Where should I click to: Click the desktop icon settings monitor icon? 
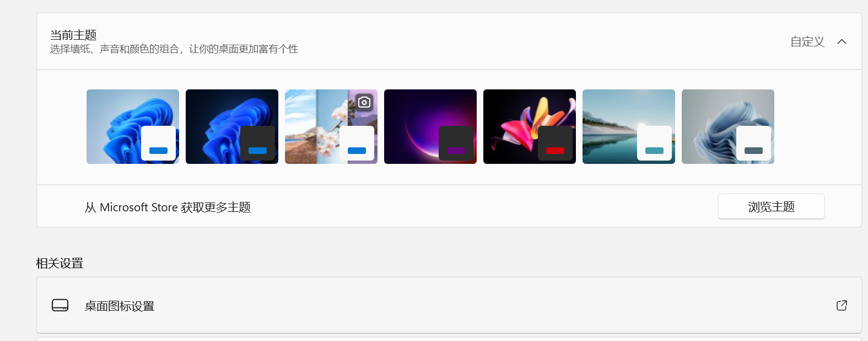[x=60, y=305]
